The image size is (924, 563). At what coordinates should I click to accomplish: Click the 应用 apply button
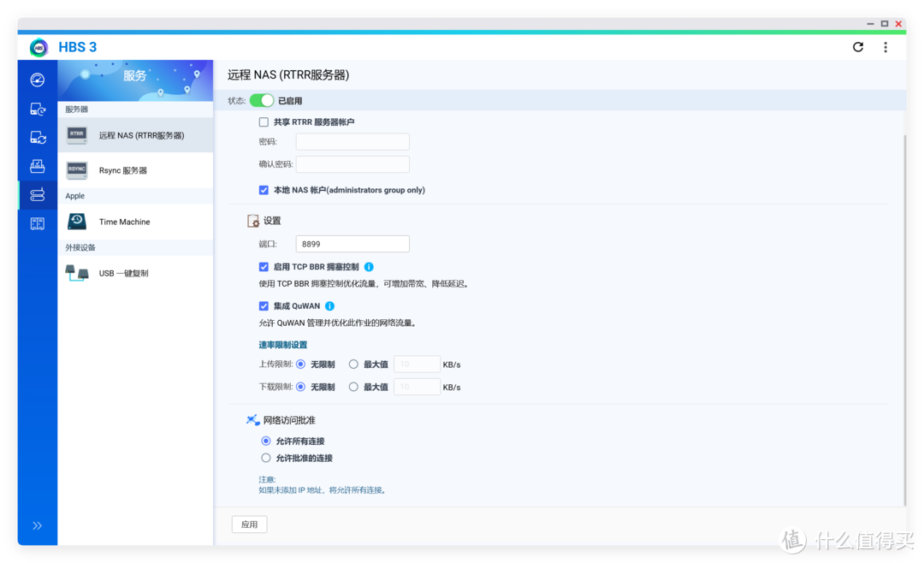point(249,524)
